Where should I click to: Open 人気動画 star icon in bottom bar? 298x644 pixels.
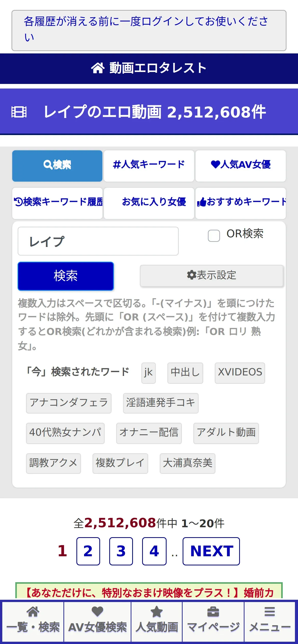[157, 612]
